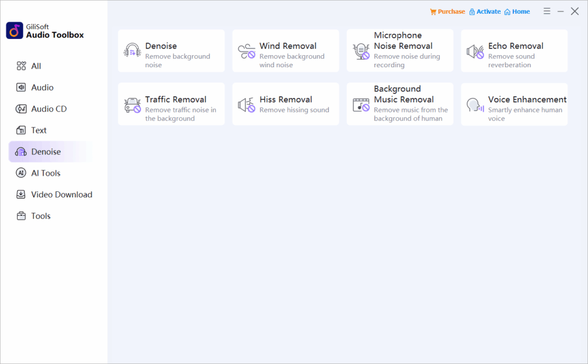
Task: Click the Wind Removal wind icon
Action: (246, 51)
